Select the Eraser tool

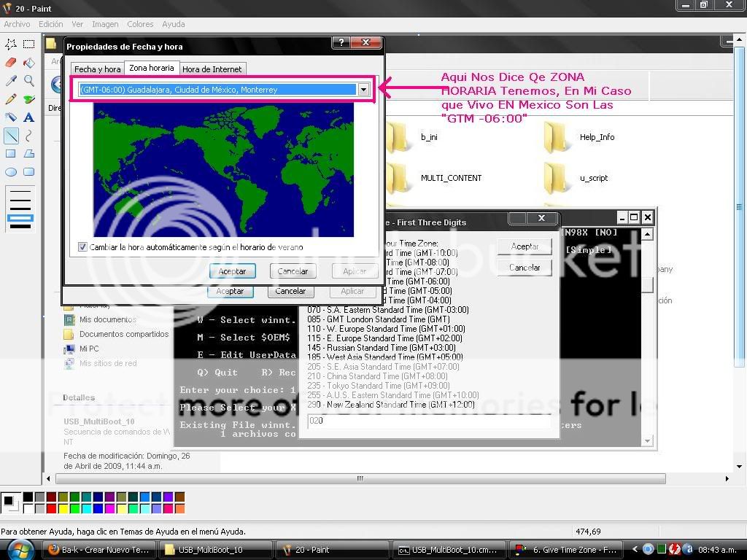(x=11, y=63)
